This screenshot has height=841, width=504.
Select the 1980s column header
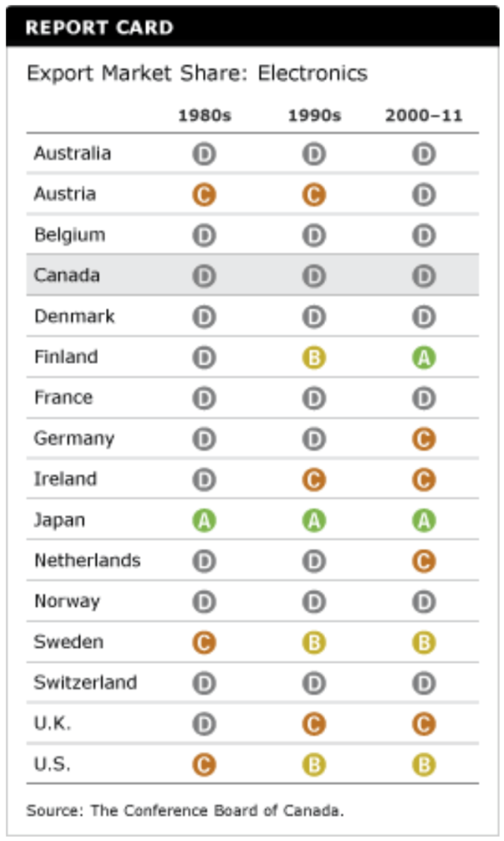tap(204, 116)
